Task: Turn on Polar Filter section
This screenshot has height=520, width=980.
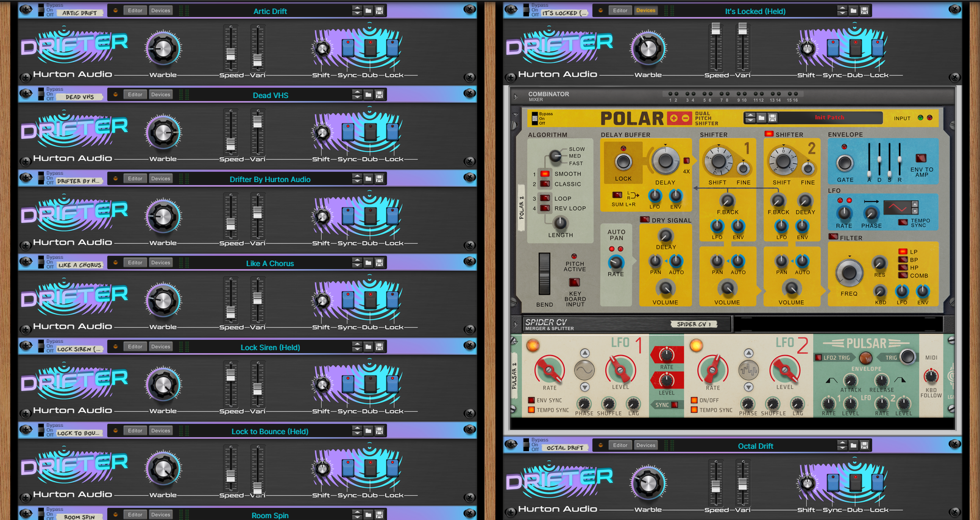Action: (x=833, y=237)
